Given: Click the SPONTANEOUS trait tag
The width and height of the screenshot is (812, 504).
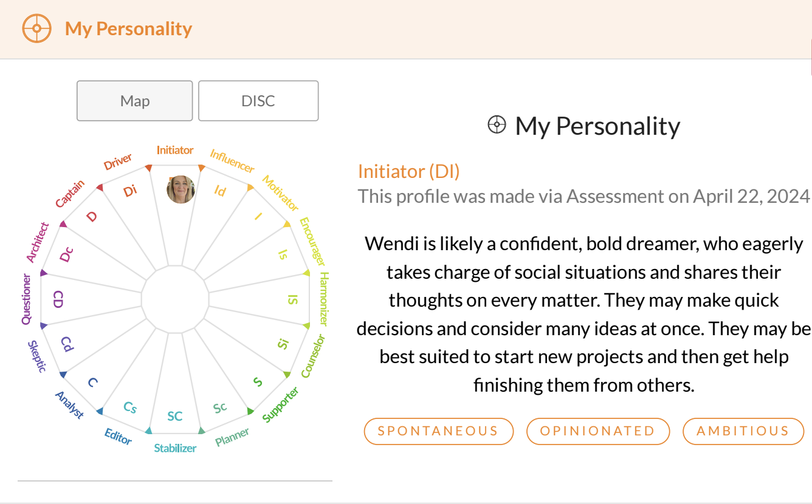Looking at the screenshot, I should pos(438,431).
